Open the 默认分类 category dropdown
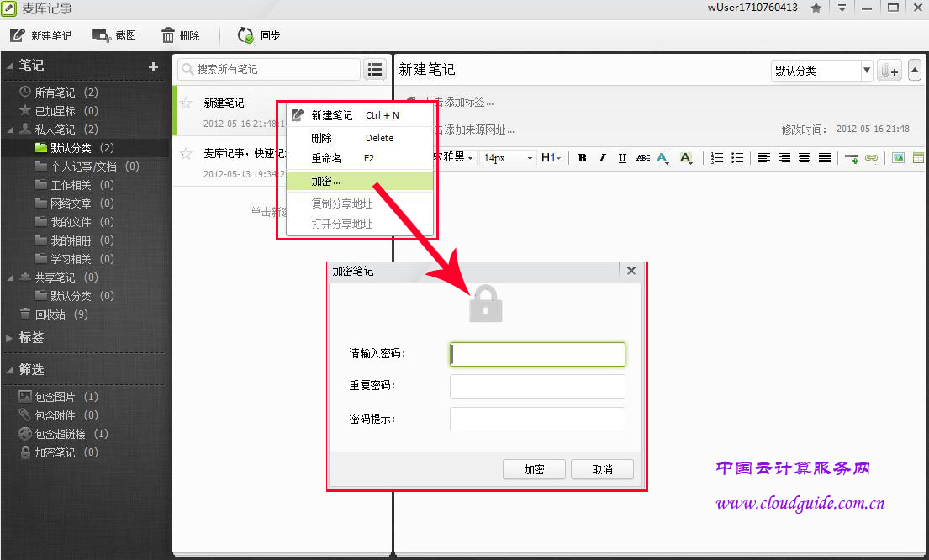Image resolution: width=929 pixels, height=560 pixels. [822, 71]
